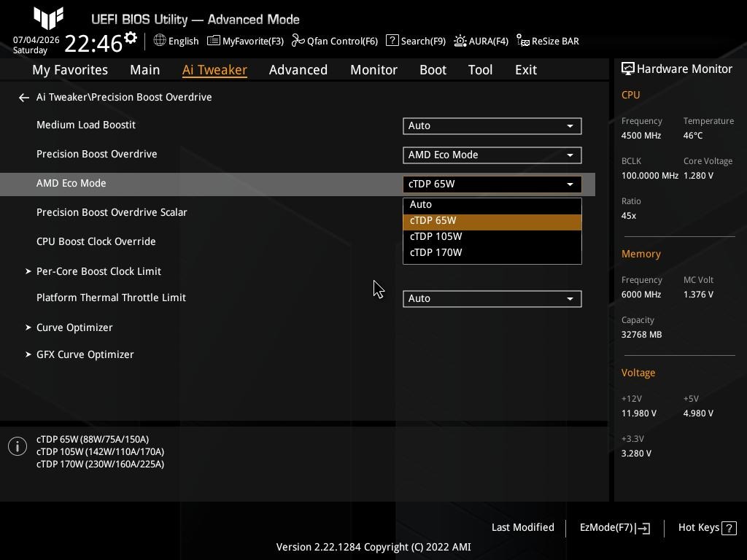Click +3.3V reading 3.280 V
Screen dimensions: 747x560
point(636,454)
